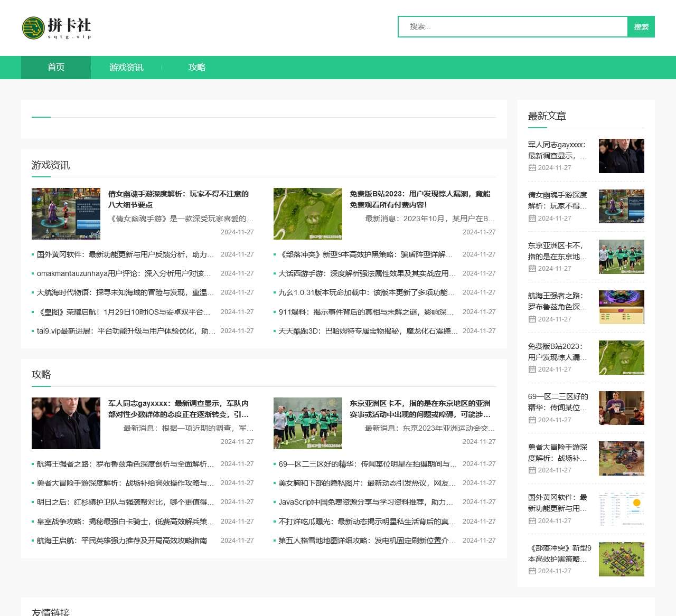Image resolution: width=676 pixels, height=616 pixels.
Task: Open 东京亚洲区卡不 sidebar article title
Action: click(x=557, y=251)
